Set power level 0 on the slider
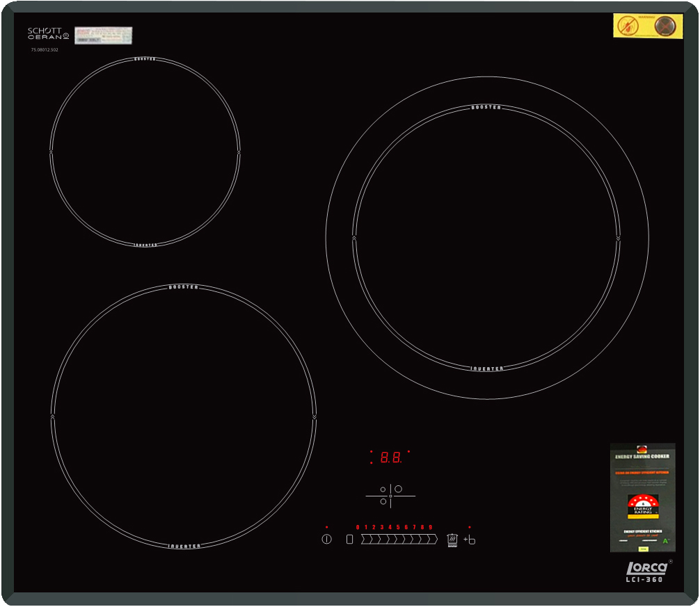 [365, 540]
